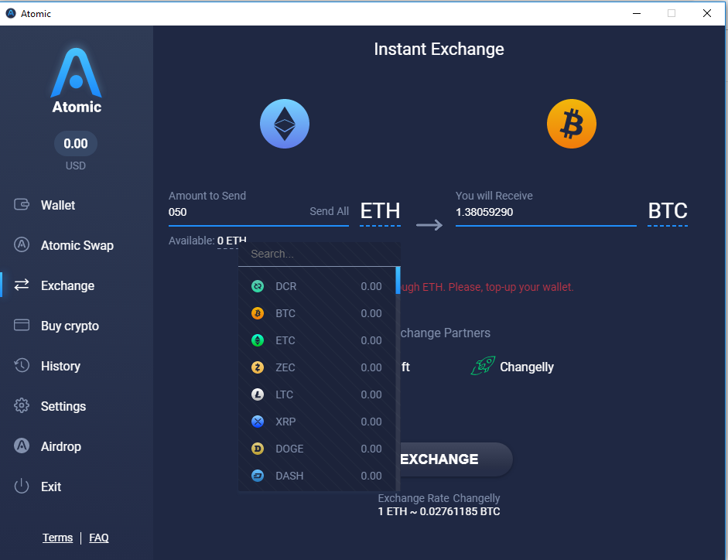
Task: Click the ETC coin icon in list
Action: pyautogui.click(x=258, y=340)
